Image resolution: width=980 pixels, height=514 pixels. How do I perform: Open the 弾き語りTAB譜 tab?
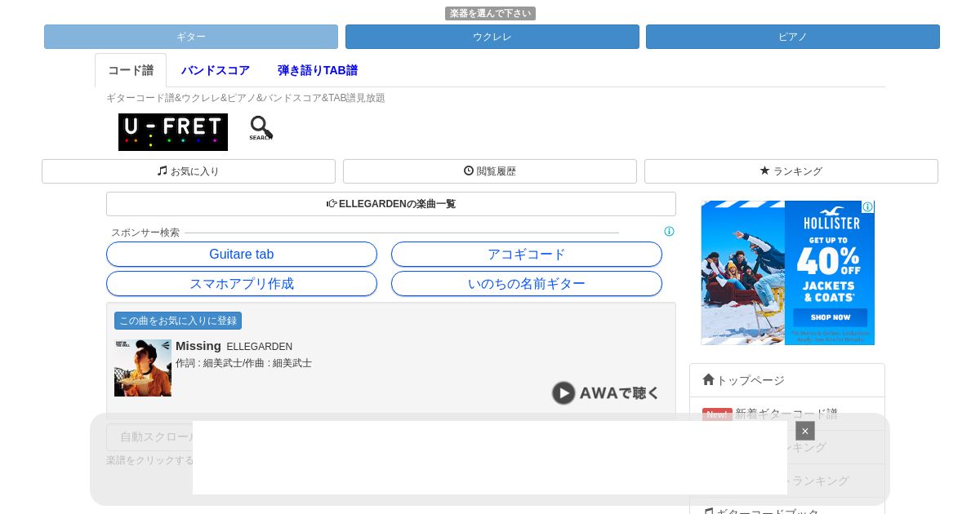point(318,70)
